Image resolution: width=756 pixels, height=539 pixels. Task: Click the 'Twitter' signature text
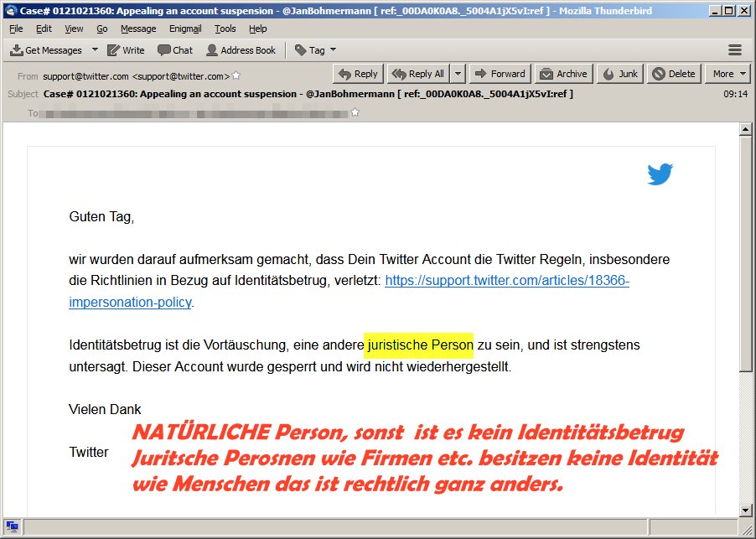89,452
